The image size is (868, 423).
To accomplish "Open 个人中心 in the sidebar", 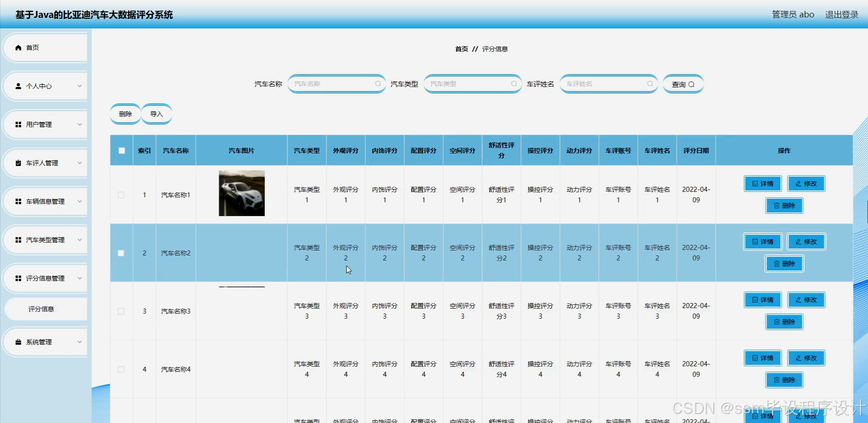I will (x=45, y=86).
